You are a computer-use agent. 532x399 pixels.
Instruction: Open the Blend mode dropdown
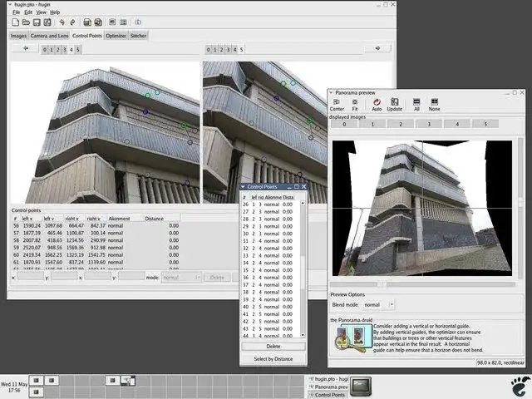tap(379, 305)
